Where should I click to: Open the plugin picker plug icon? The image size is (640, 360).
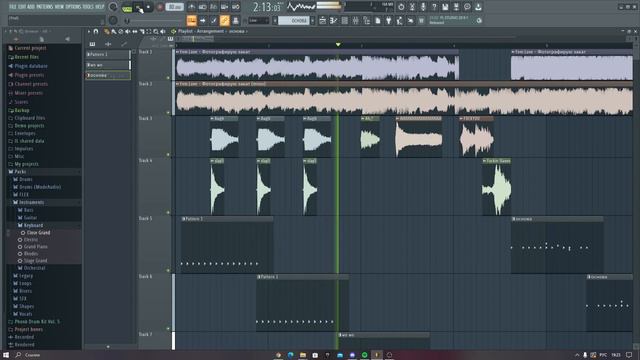click(x=389, y=20)
